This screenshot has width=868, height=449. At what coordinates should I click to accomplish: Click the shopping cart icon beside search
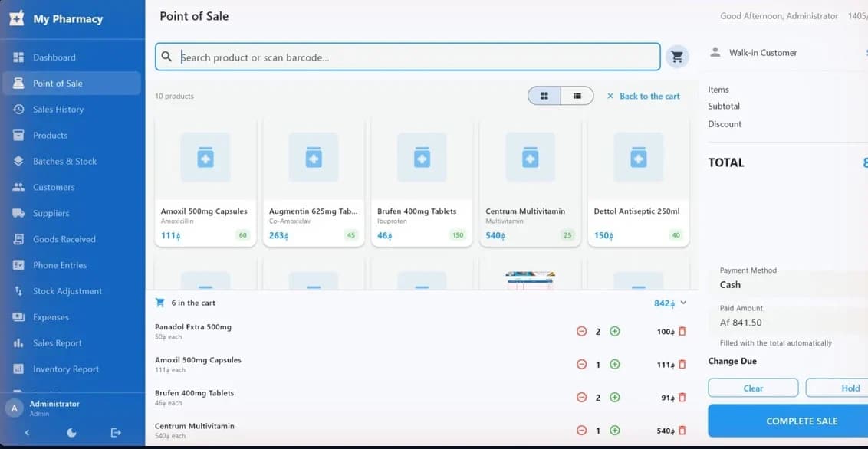click(676, 57)
